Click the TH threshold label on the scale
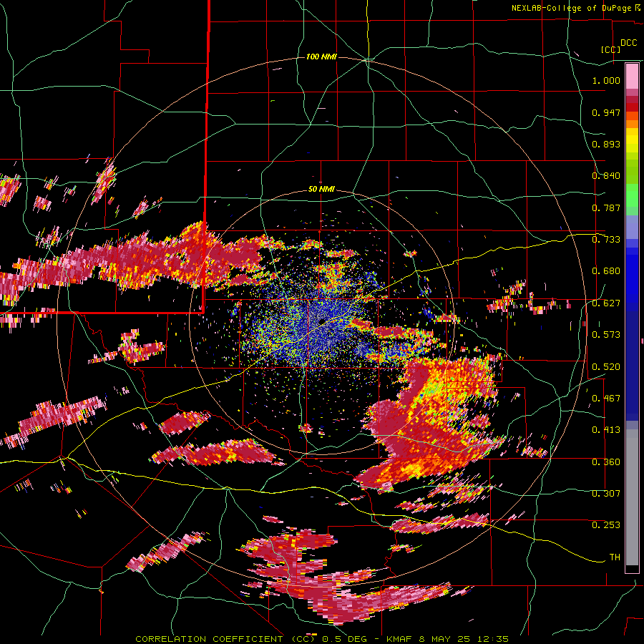 tap(615, 557)
